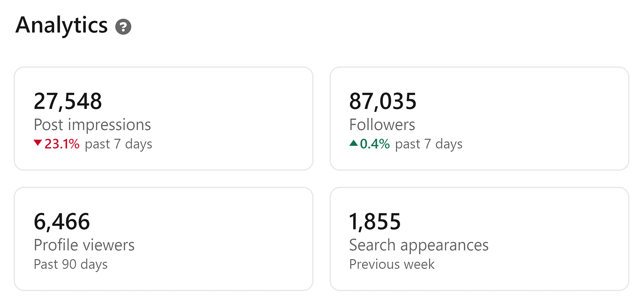Click the Previous week label
644x306 pixels.
(392, 264)
